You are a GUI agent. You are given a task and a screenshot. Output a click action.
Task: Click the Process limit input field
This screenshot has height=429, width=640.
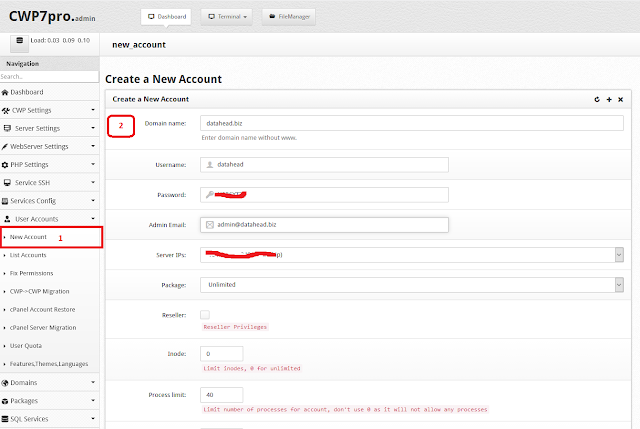[x=222, y=395]
